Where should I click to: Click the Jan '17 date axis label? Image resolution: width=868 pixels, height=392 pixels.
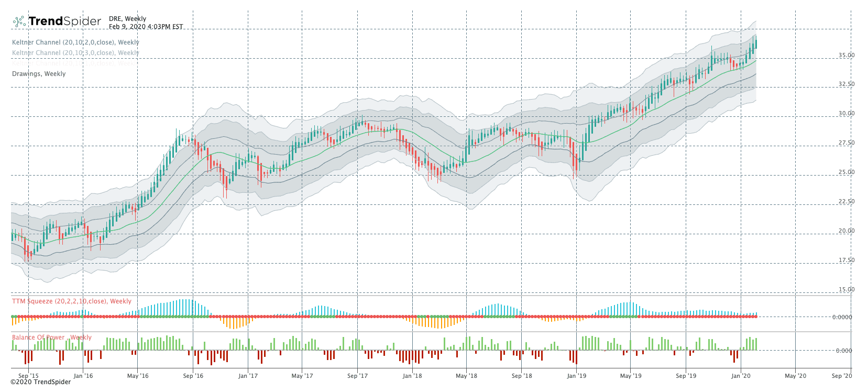point(248,376)
